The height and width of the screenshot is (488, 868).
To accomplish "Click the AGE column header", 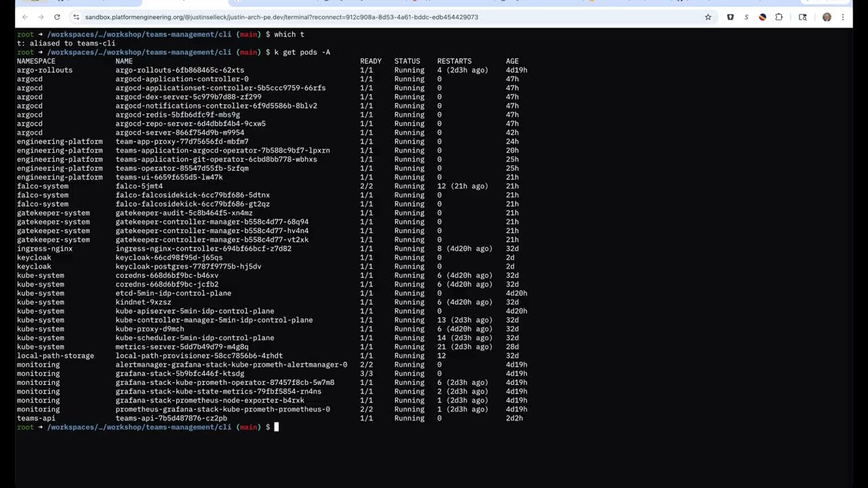I will [512, 61].
